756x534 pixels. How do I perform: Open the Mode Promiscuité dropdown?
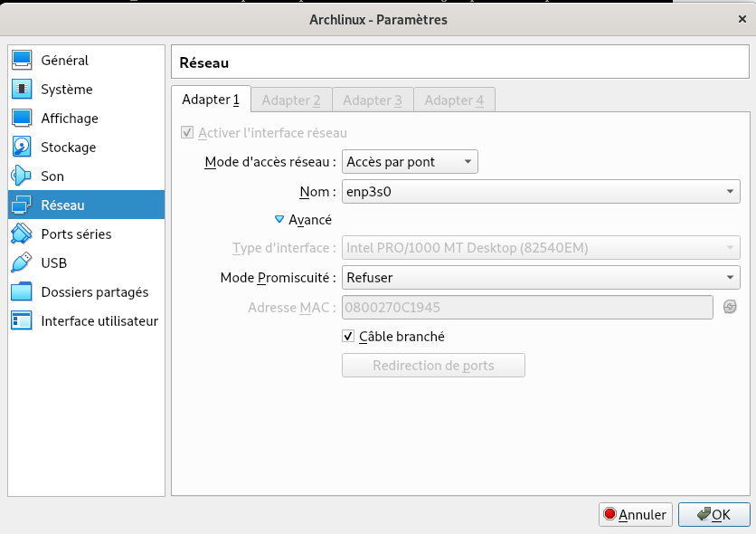[x=541, y=277]
